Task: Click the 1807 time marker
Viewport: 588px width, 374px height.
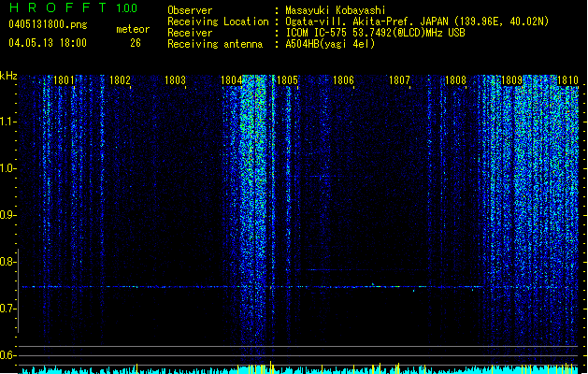Action: pos(399,79)
